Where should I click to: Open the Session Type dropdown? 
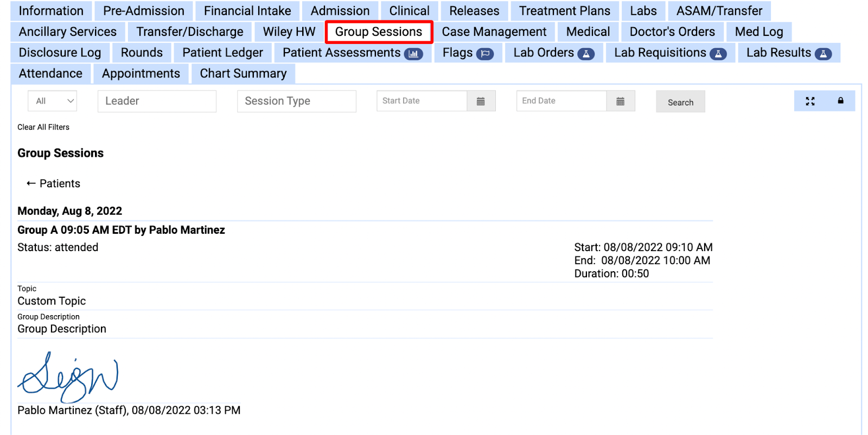[x=296, y=101]
